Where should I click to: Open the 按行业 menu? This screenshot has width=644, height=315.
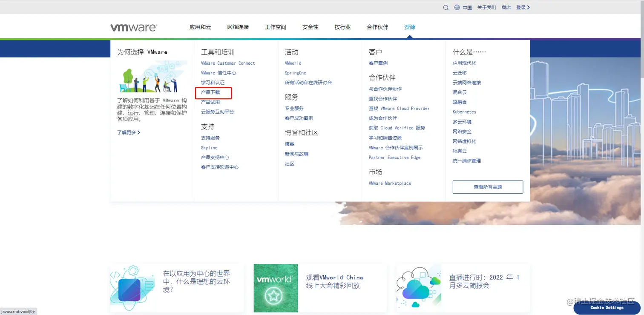[342, 27]
